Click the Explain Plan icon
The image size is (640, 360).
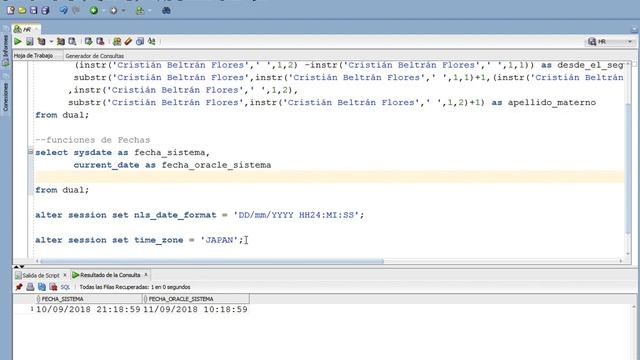point(41,41)
